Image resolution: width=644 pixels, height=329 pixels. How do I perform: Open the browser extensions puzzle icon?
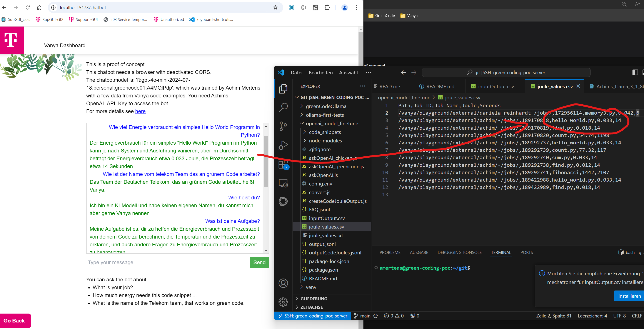point(327,7)
